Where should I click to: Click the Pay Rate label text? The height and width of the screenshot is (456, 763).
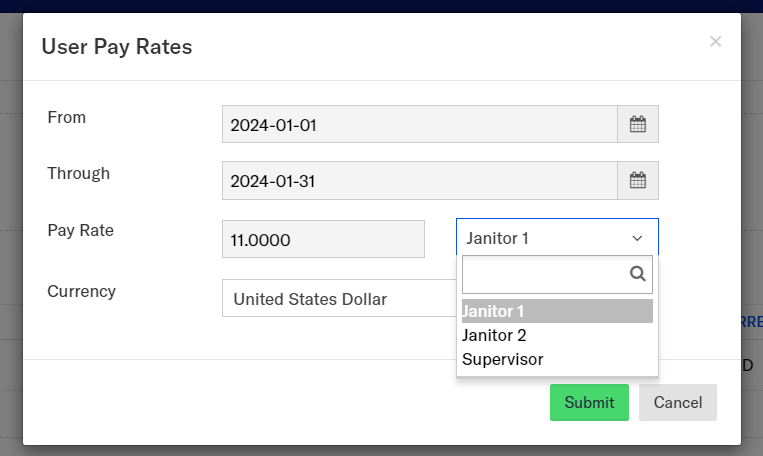click(81, 230)
